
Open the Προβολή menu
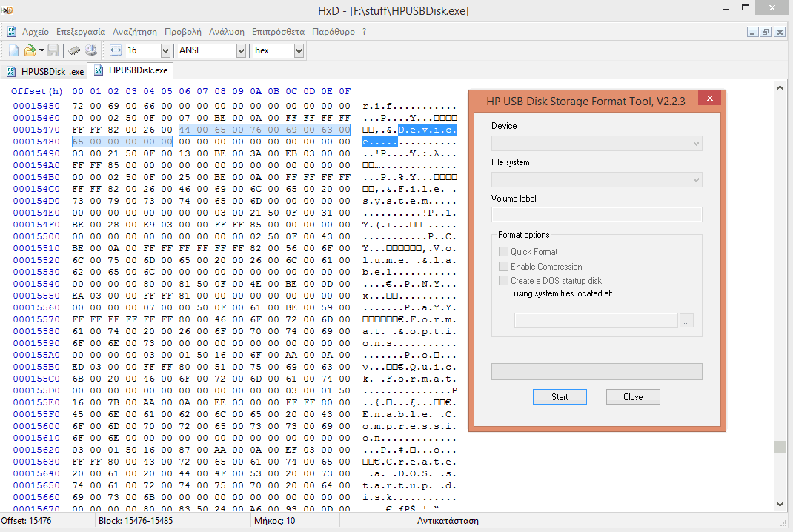coord(182,32)
